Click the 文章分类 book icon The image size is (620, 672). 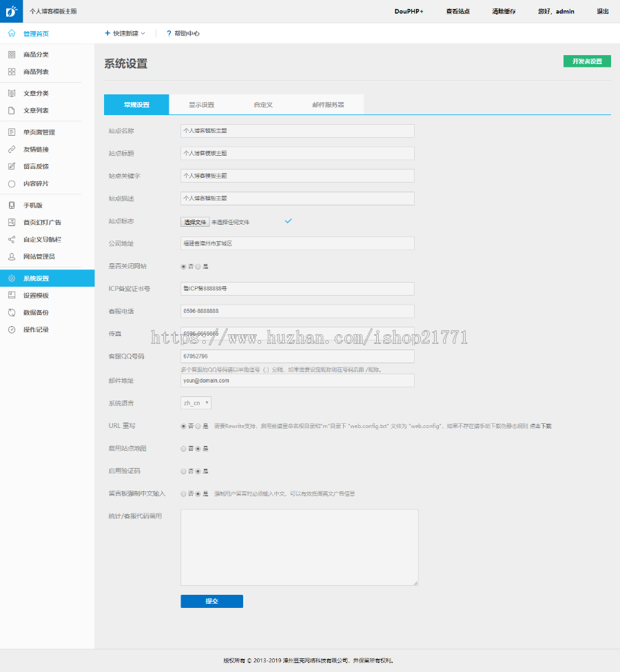tap(12, 93)
